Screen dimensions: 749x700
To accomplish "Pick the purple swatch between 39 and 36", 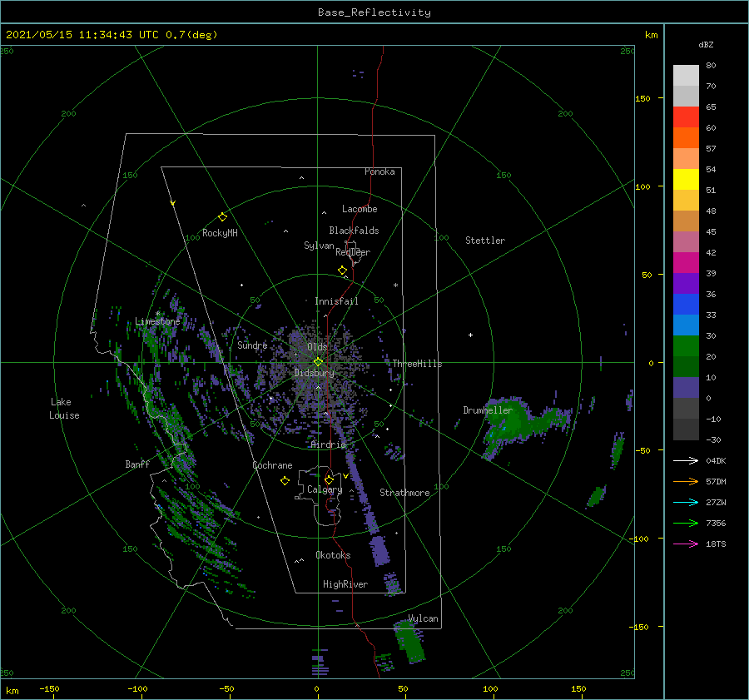I will pyautogui.click(x=686, y=283).
